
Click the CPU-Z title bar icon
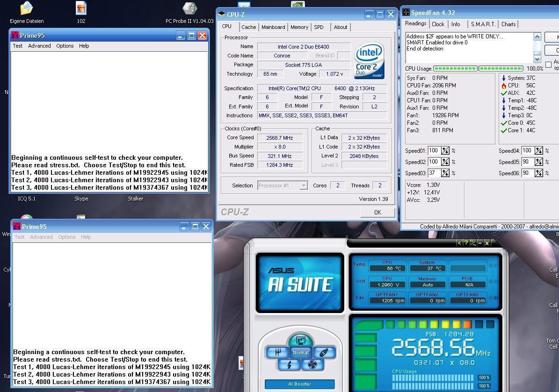coord(222,14)
